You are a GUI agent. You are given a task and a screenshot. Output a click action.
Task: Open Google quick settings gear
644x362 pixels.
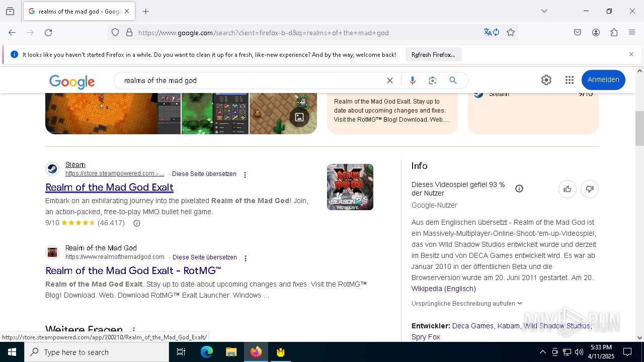coord(546,80)
